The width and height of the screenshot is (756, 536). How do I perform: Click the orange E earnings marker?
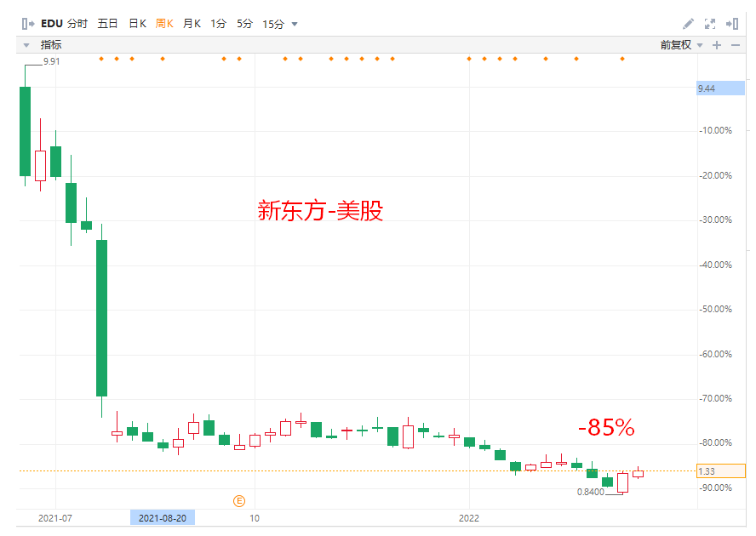point(239,501)
